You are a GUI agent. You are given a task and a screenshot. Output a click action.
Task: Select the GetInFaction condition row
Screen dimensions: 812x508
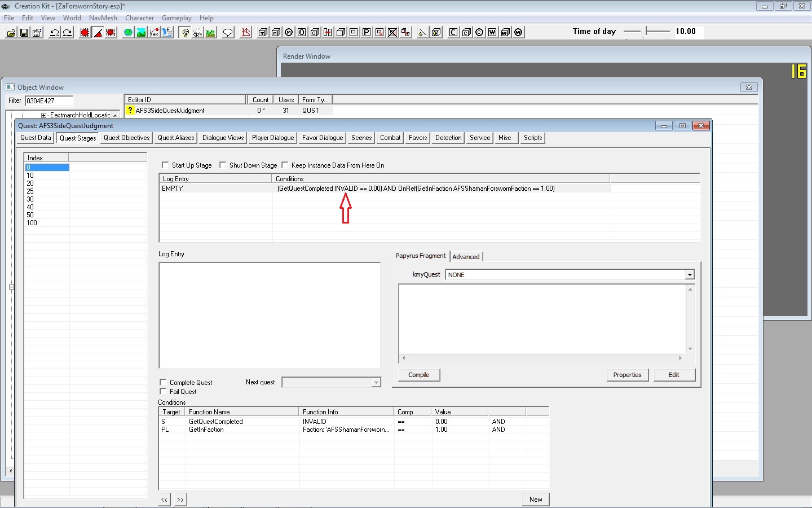[354, 430]
